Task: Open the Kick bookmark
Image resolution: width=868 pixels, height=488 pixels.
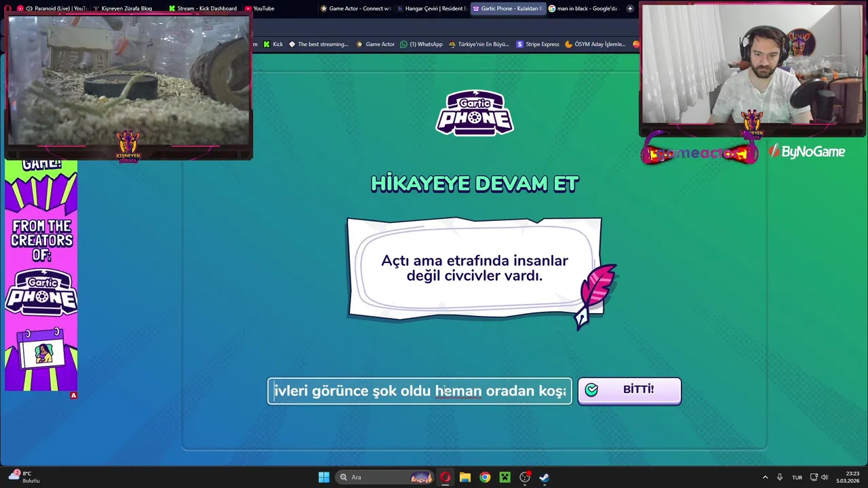Action: click(273, 44)
